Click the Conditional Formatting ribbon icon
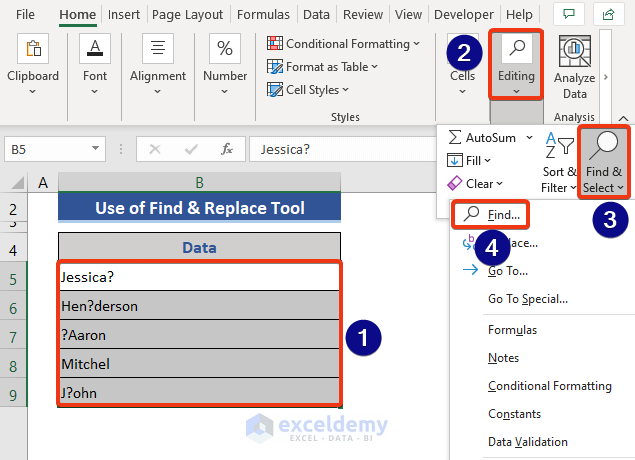 pyautogui.click(x=275, y=43)
